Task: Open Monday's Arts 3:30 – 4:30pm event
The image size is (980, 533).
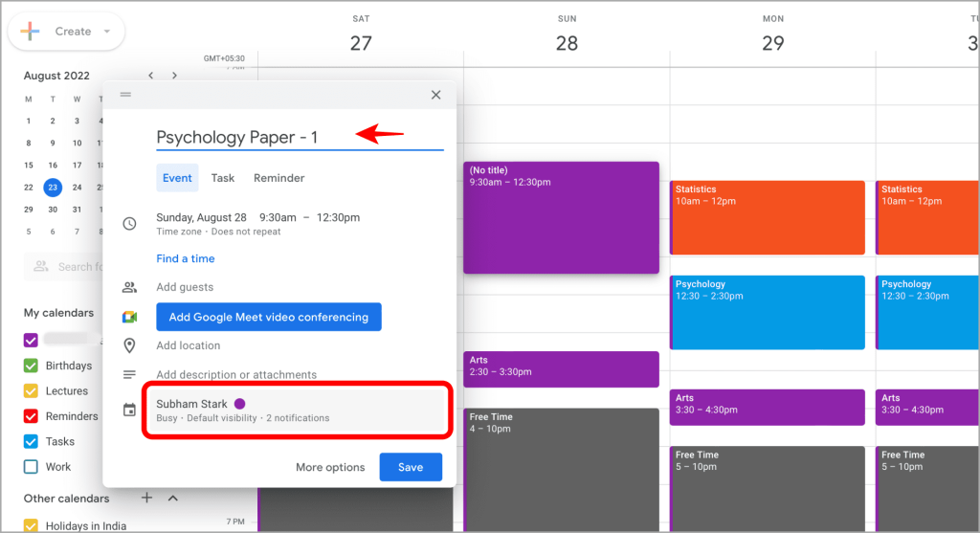Action: click(767, 408)
